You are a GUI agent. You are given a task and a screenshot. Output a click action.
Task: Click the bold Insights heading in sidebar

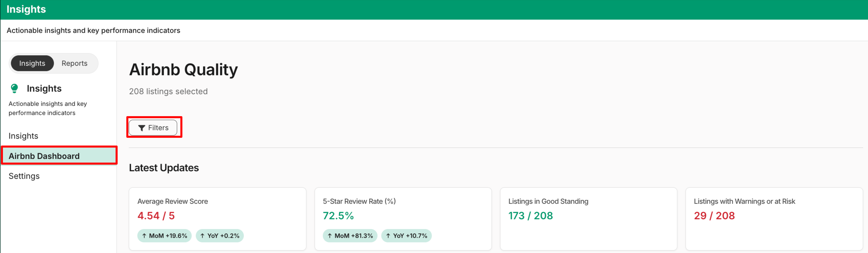44,89
